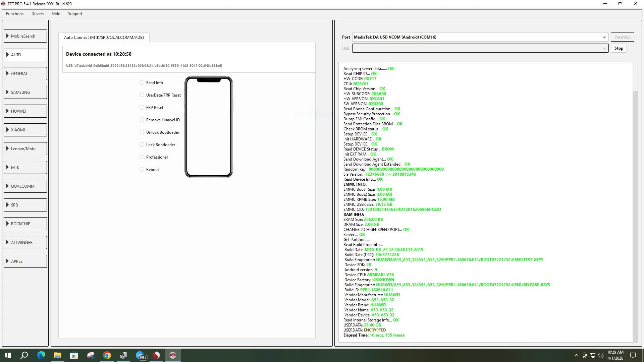Viewport: 644px width, 362px height.
Task: Select the FRP Reset radio option
Action: click(x=142, y=107)
